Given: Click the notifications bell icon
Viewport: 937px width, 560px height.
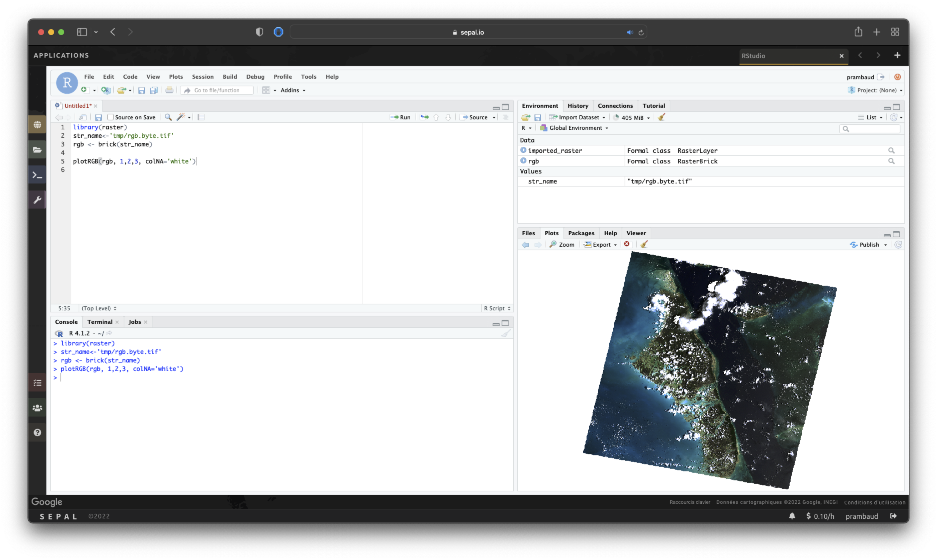Looking at the screenshot, I should pyautogui.click(x=792, y=516).
